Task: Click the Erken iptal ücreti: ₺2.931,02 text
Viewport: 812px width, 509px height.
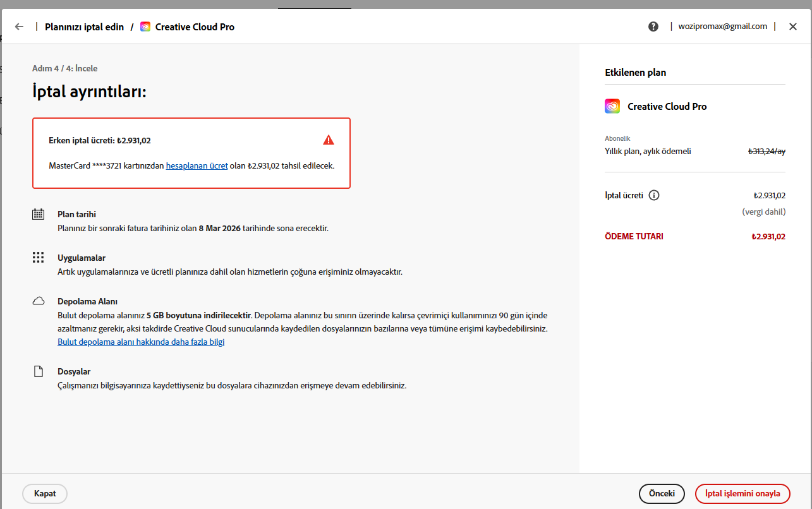Action: [x=100, y=140]
